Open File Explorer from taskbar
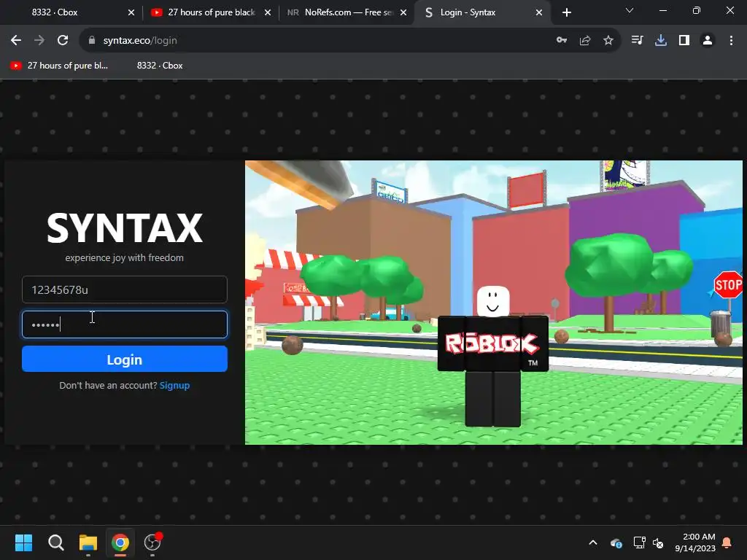The image size is (747, 560). tap(88, 542)
